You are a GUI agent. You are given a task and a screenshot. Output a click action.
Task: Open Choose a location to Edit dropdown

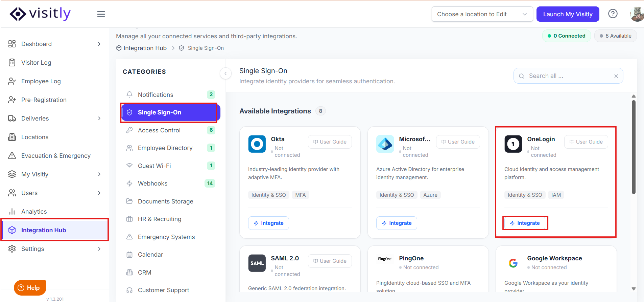pyautogui.click(x=482, y=14)
